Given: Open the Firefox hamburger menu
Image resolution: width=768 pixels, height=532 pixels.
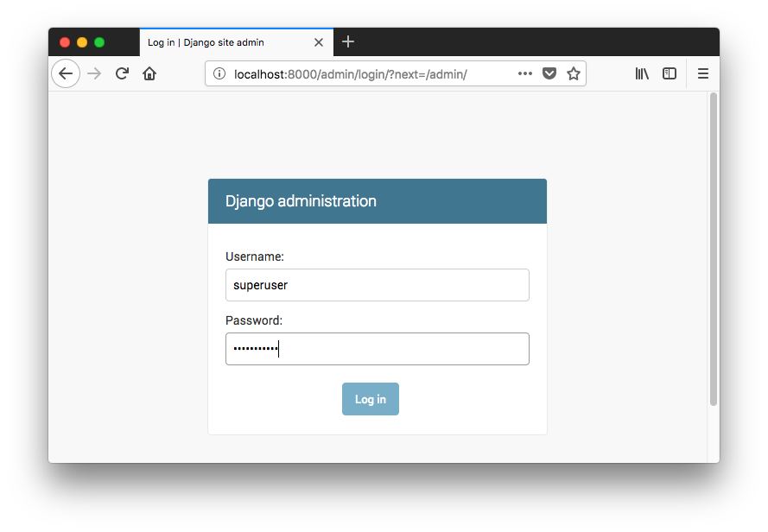Looking at the screenshot, I should tap(703, 73).
